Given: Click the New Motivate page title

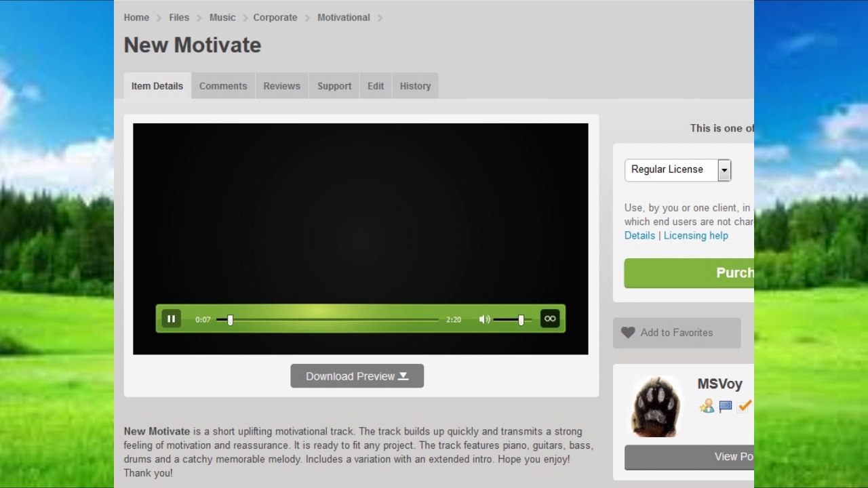Looking at the screenshot, I should (193, 45).
